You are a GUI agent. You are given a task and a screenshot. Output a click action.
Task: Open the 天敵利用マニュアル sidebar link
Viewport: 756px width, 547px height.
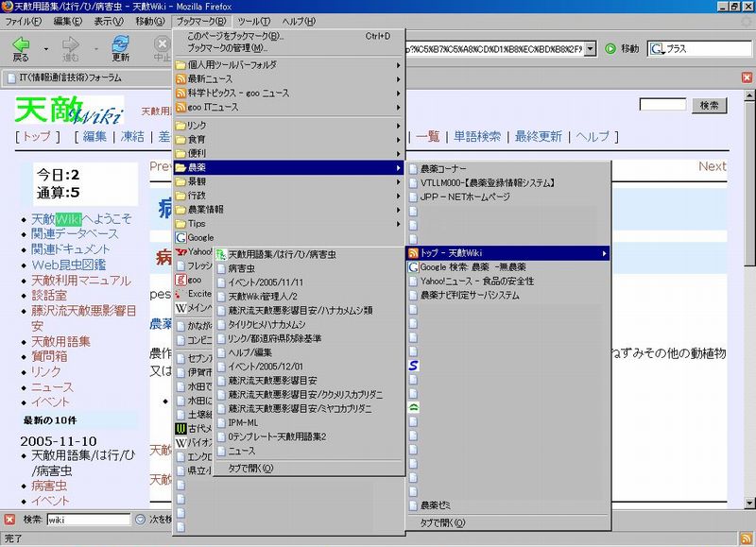click(x=81, y=281)
